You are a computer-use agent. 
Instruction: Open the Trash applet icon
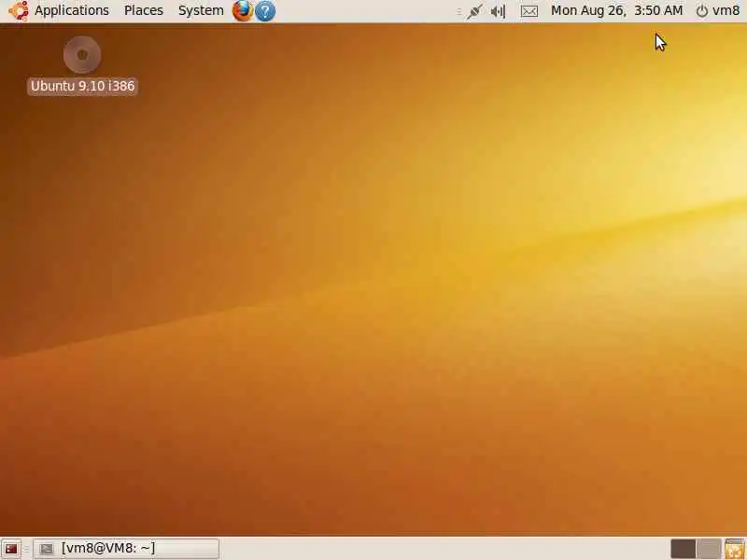tap(735, 549)
